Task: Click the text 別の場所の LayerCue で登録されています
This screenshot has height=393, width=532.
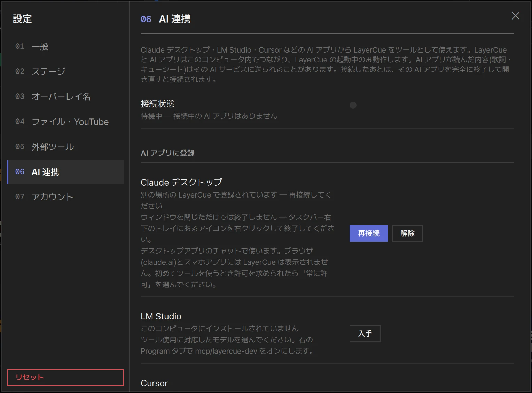Action: tap(209, 195)
